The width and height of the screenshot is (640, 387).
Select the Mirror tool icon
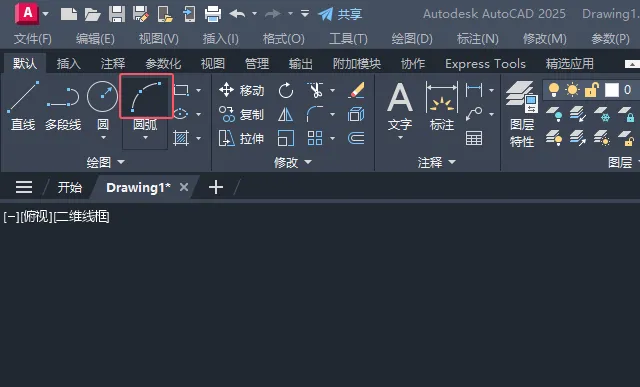[x=285, y=115]
